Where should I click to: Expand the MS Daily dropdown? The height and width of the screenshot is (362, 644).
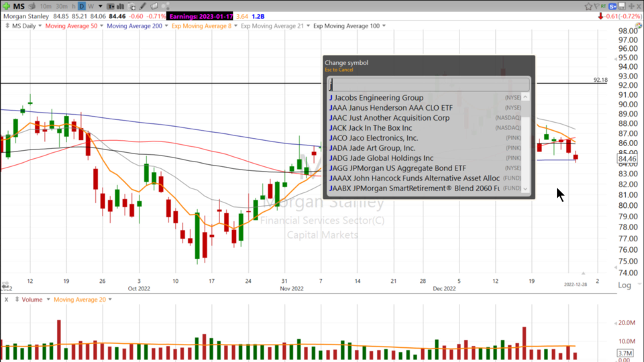pyautogui.click(x=27, y=26)
